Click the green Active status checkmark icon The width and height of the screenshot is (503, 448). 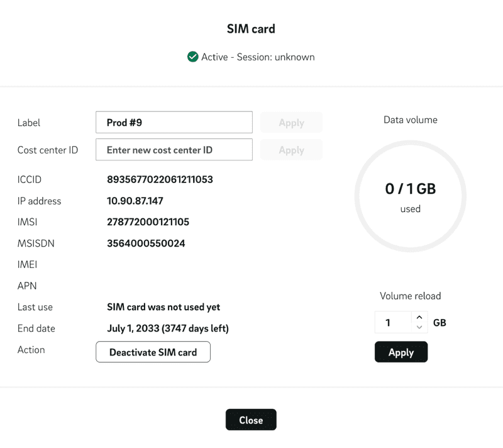tap(192, 57)
